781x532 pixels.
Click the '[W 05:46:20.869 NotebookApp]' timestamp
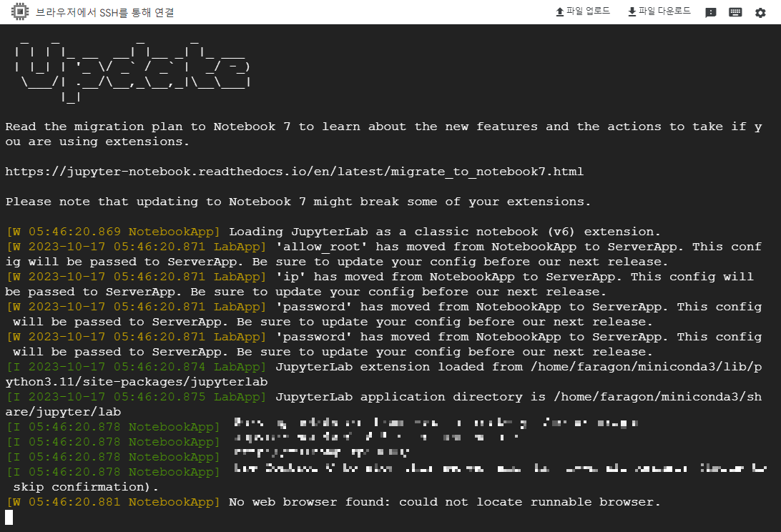click(x=113, y=232)
